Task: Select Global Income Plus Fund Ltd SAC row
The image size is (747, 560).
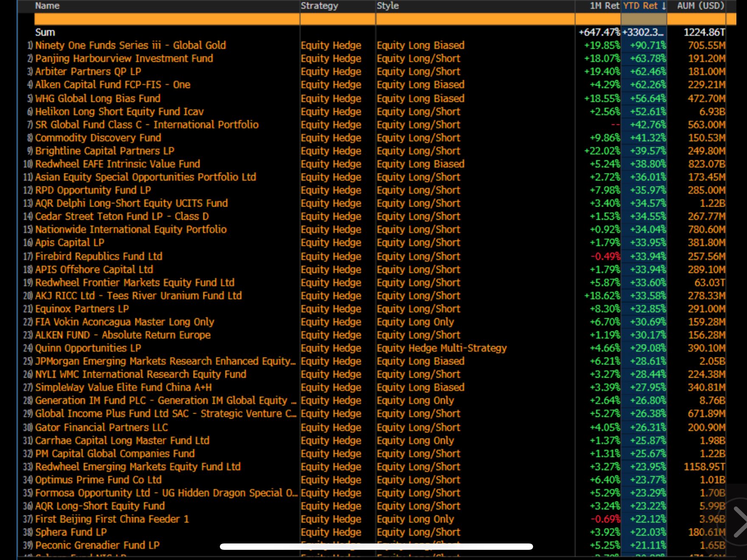Action: (x=166, y=414)
